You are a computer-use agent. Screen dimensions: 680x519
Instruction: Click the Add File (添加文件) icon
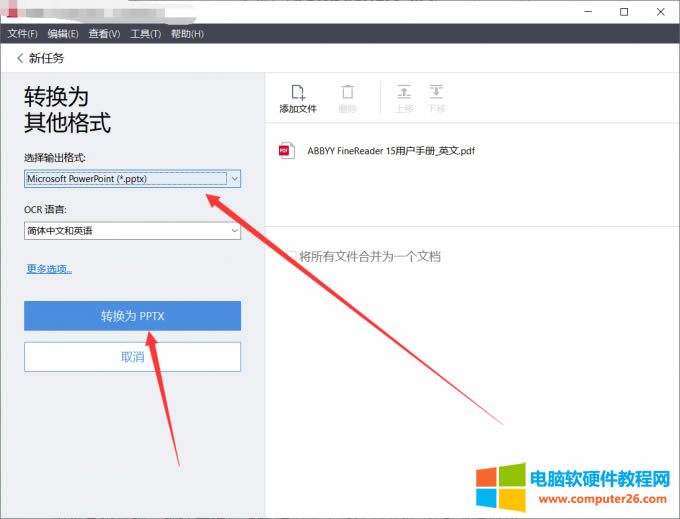(x=297, y=92)
